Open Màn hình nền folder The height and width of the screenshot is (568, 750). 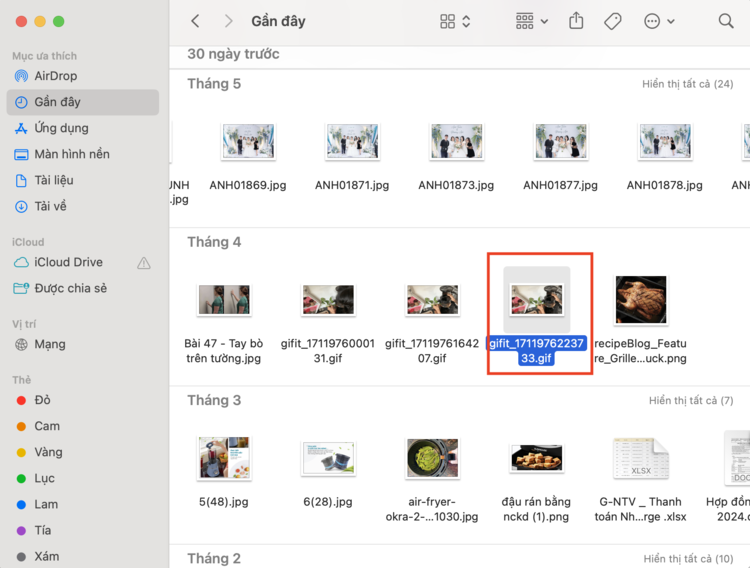(83, 154)
